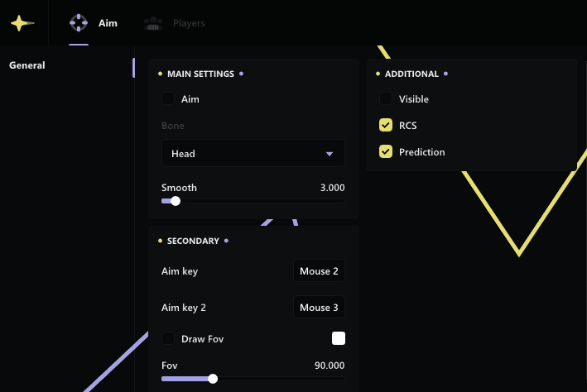The width and height of the screenshot is (587, 392).
Task: Click the Smooth value 3.000
Action: click(x=332, y=188)
